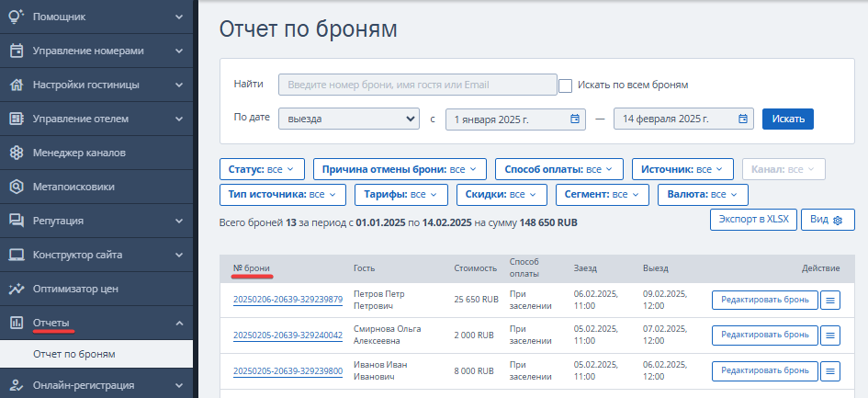This screenshot has height=398, width=868.
Task: Click the booking search input field
Action: [418, 85]
